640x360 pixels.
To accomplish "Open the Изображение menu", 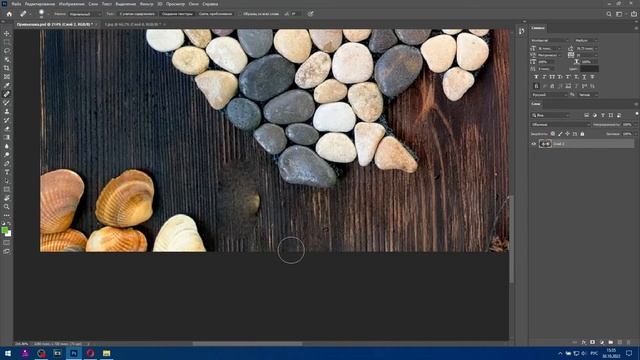I will click(72, 4).
